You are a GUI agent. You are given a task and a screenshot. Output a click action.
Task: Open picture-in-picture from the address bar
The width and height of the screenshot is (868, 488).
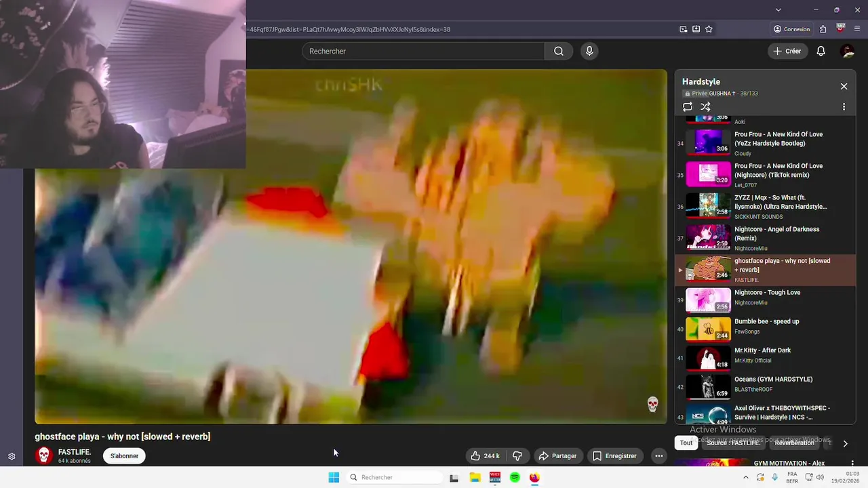point(684,29)
